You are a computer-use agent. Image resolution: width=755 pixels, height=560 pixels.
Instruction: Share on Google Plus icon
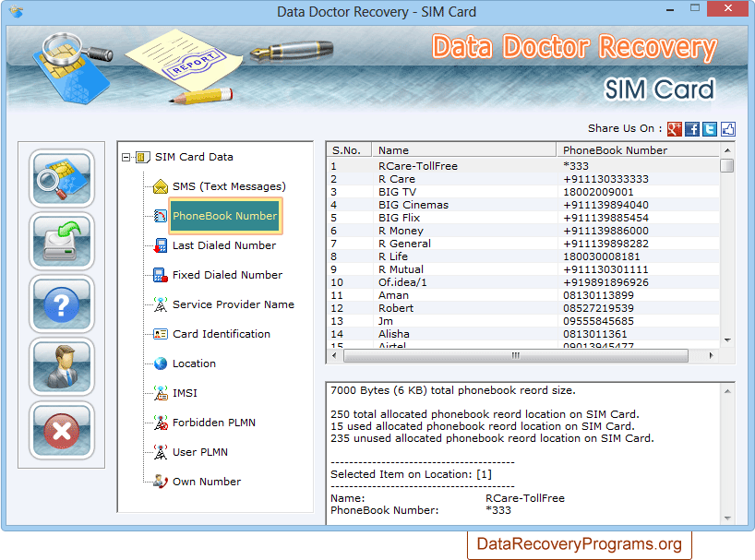click(x=674, y=129)
